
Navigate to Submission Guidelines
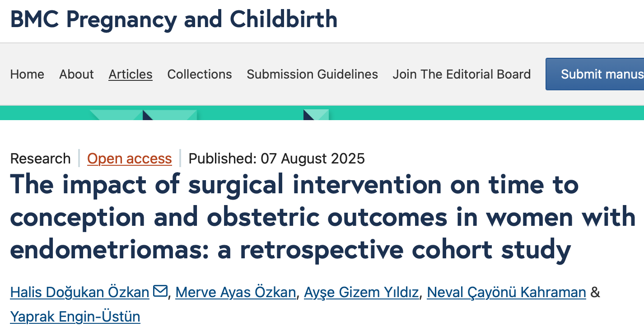coord(312,74)
